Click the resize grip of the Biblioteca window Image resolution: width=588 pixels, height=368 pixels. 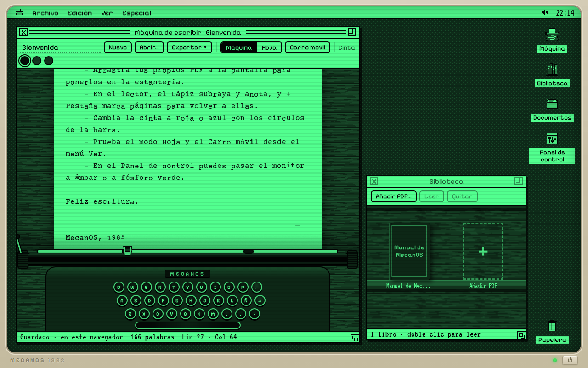coord(521,335)
